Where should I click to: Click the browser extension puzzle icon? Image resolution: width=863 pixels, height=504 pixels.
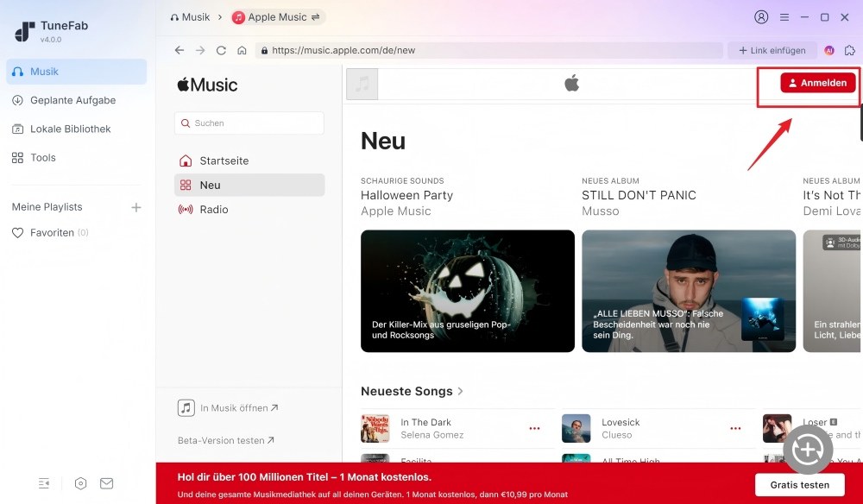pyautogui.click(x=849, y=50)
